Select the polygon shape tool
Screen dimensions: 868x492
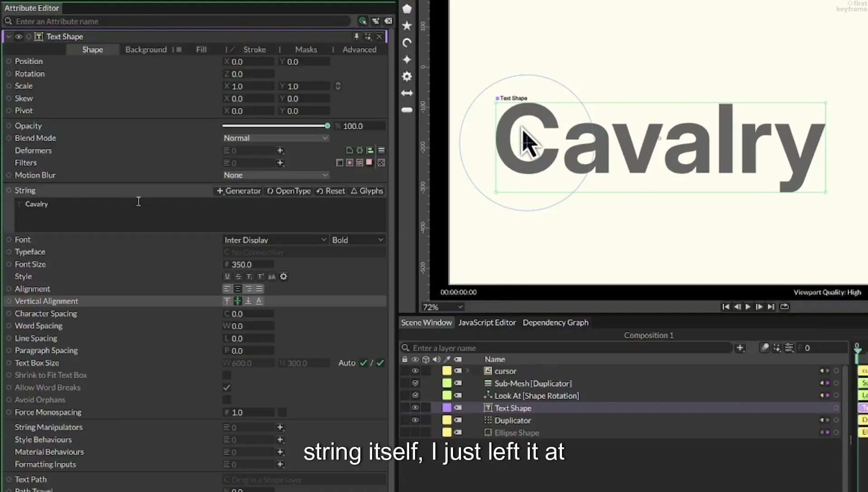(x=407, y=9)
